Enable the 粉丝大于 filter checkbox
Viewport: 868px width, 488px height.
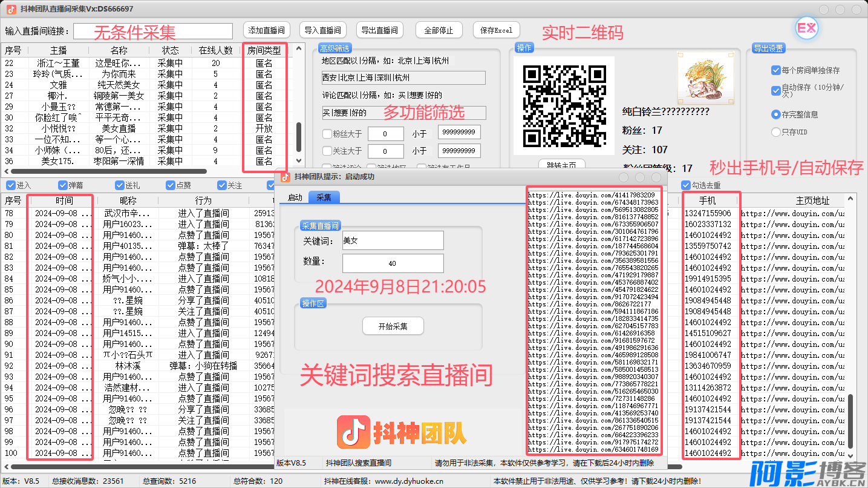(327, 134)
